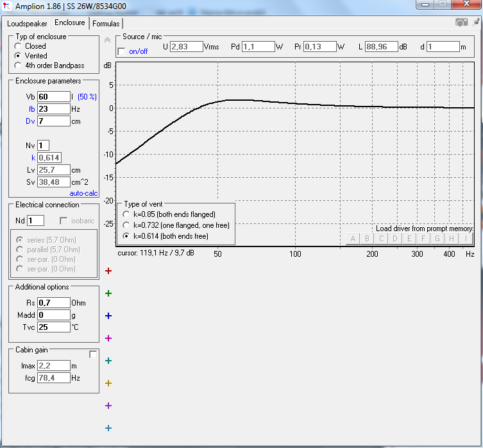Click the L level field 88,96

382,47
